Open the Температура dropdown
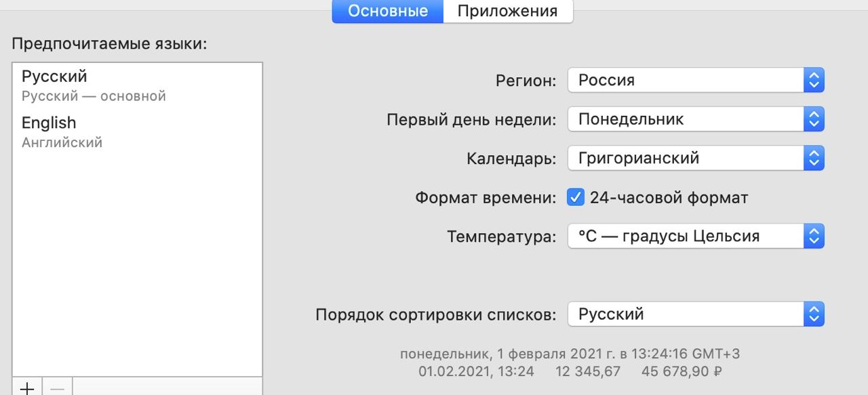 [695, 236]
